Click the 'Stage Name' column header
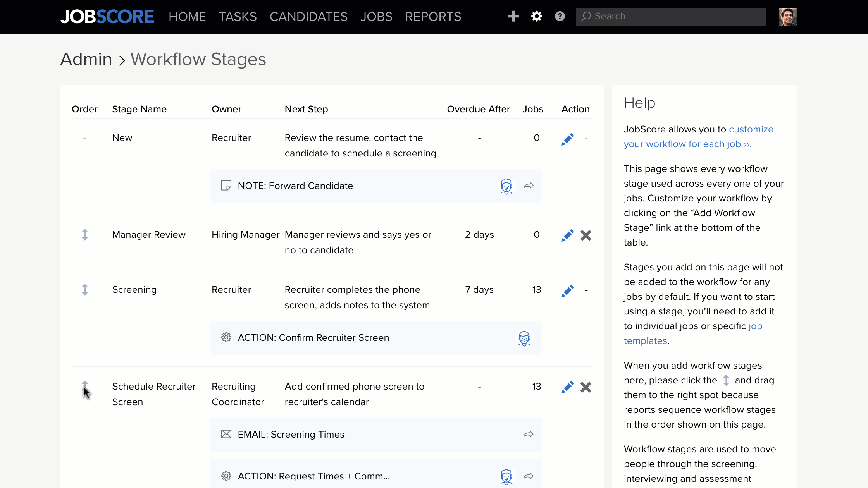 pyautogui.click(x=139, y=109)
